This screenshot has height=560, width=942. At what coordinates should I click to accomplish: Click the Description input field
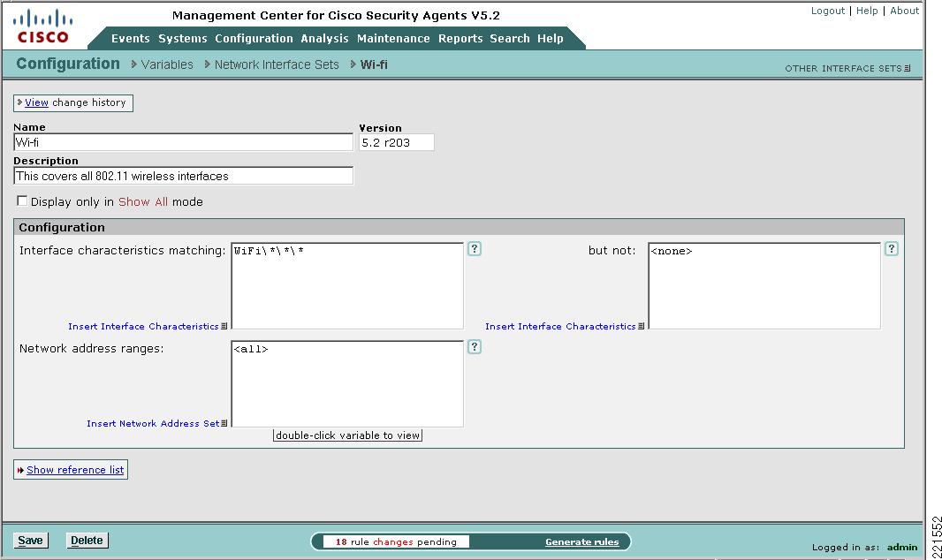[183, 176]
